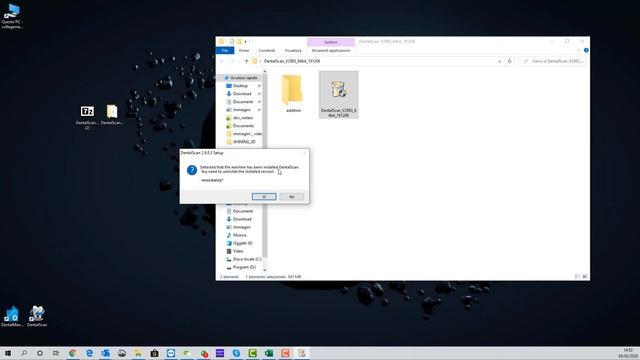Go back with the Explorer back arrow

[x=222, y=61]
